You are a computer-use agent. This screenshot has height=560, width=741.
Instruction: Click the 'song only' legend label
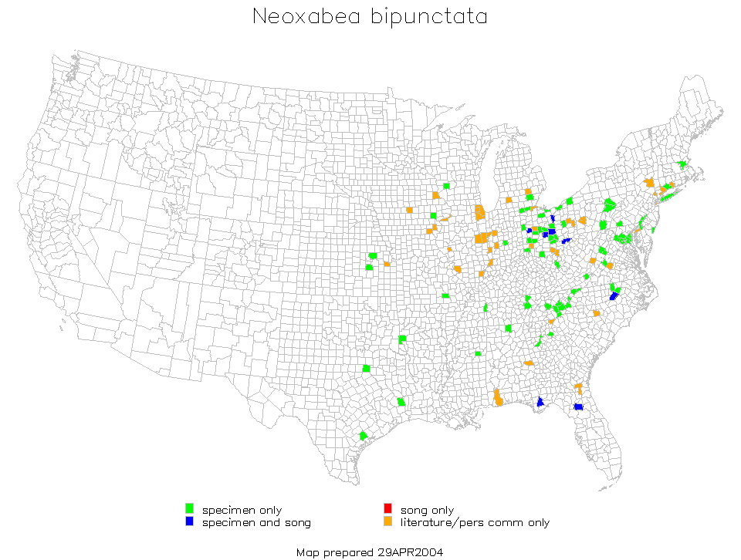(x=427, y=510)
